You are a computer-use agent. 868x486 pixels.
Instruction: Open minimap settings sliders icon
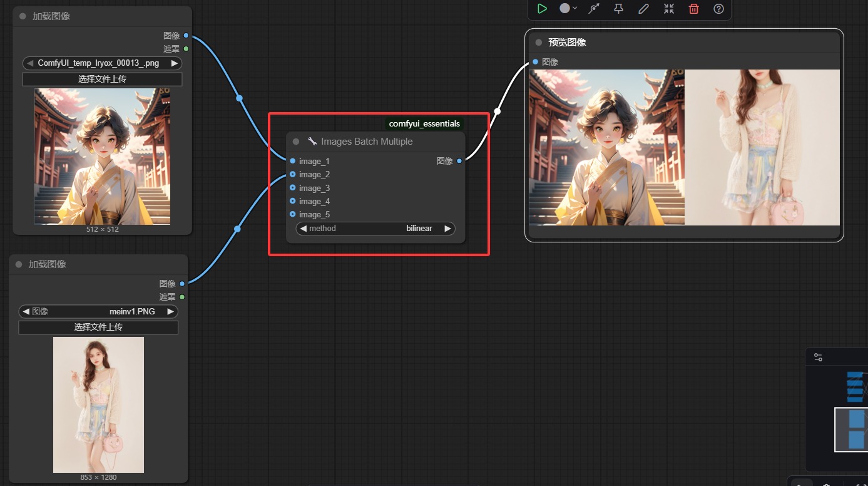(818, 357)
